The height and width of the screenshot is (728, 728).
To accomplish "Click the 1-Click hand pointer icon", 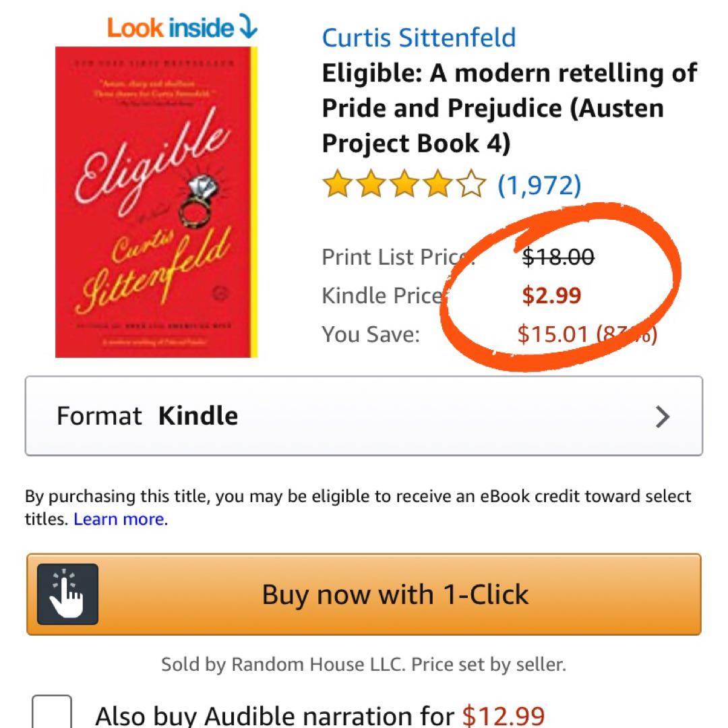I will [67, 594].
